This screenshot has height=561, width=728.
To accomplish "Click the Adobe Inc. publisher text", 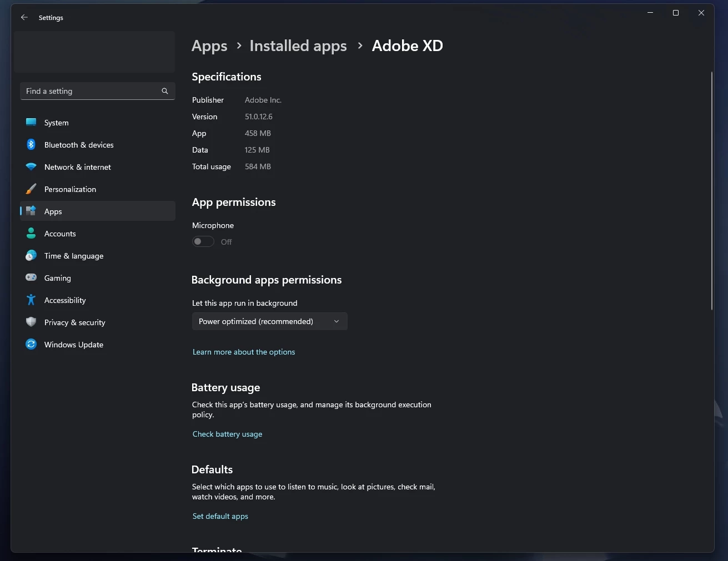I will tap(263, 100).
